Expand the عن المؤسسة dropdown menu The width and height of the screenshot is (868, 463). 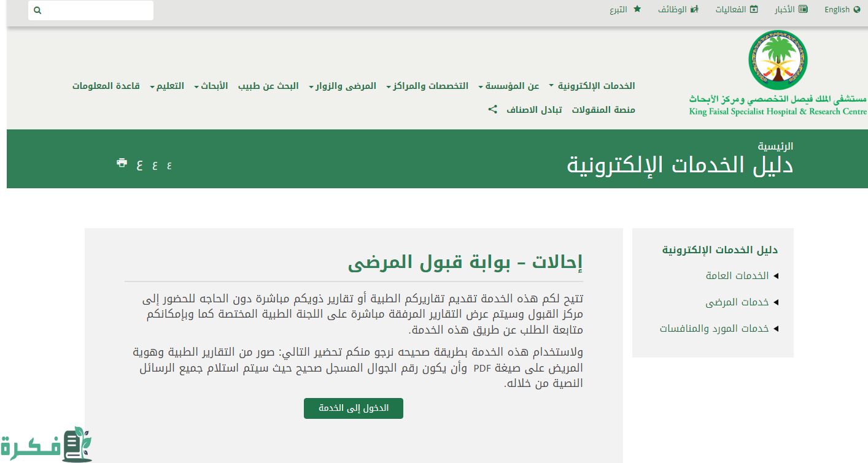coord(509,86)
